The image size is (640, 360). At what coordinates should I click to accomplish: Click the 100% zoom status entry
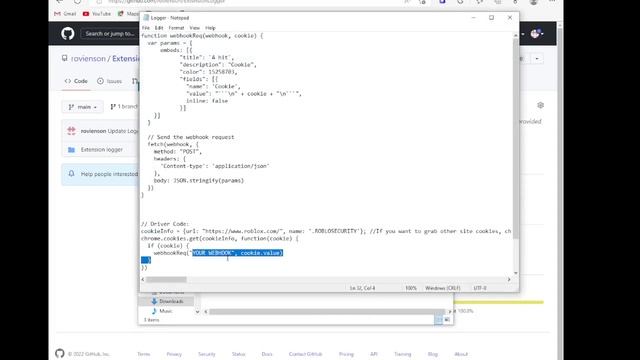411,288
